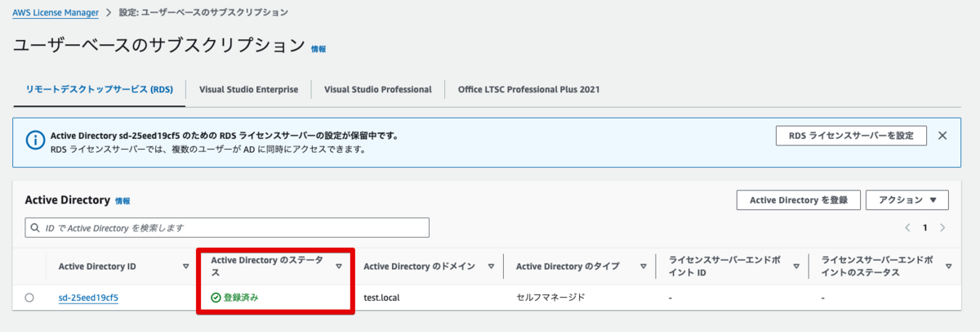Sort by ライセンスサーバーエンドポイントのステータス column
The width and height of the screenshot is (980, 332).
(x=949, y=266)
